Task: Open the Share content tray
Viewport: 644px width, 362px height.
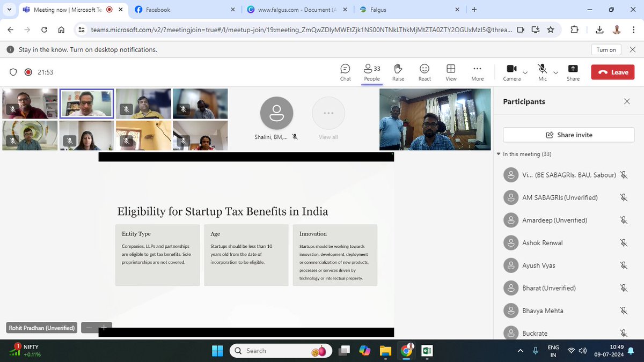Action: (x=573, y=72)
